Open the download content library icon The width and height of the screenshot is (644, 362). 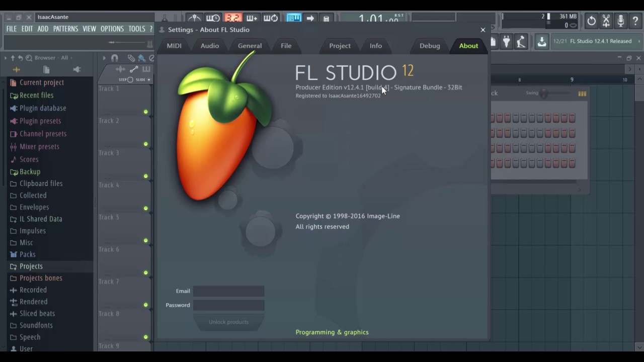[541, 42]
